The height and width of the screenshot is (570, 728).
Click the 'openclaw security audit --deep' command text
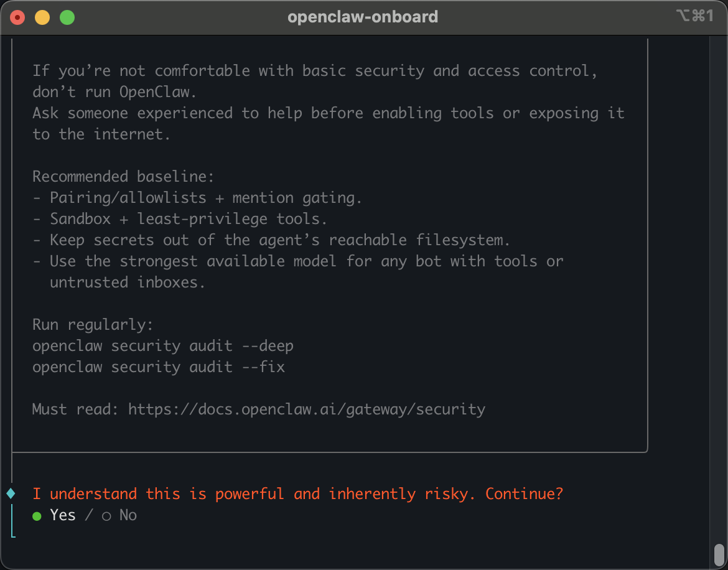click(163, 345)
